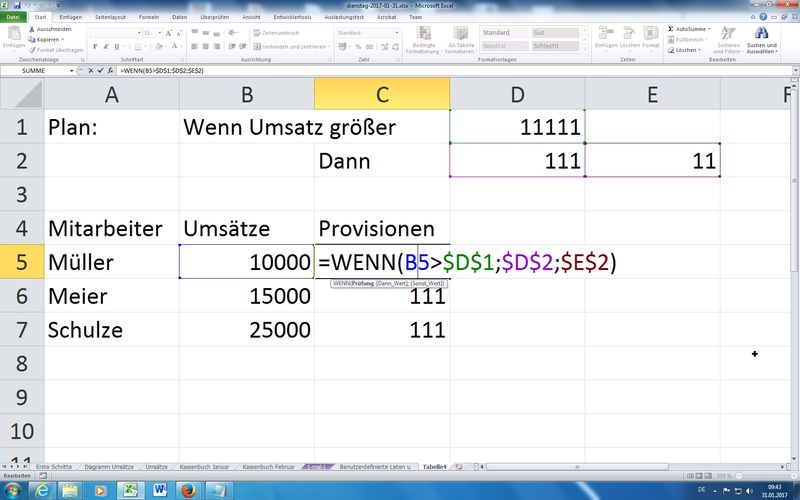Open Löschen eraser dropdown in Bearbeiten
Viewport: 800px width, 500px height.
[x=685, y=50]
